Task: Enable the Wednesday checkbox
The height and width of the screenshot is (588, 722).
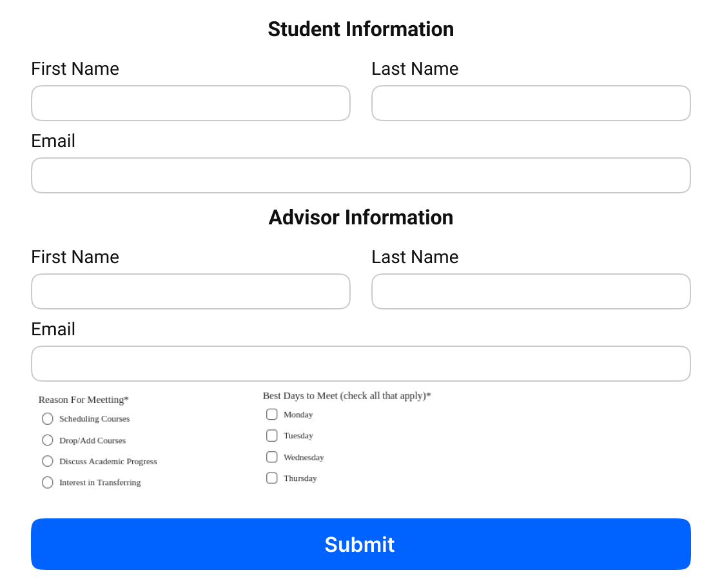Action: pyautogui.click(x=271, y=456)
